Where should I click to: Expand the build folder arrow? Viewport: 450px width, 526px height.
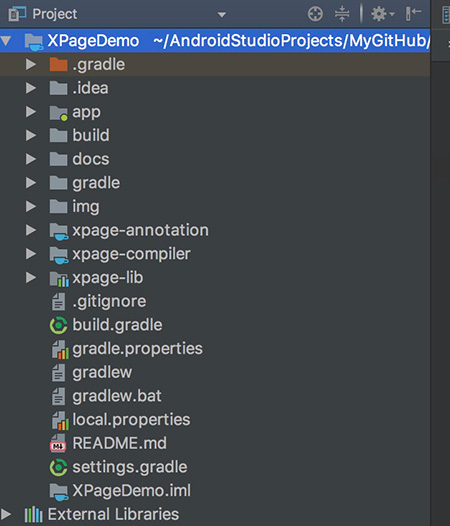31,135
